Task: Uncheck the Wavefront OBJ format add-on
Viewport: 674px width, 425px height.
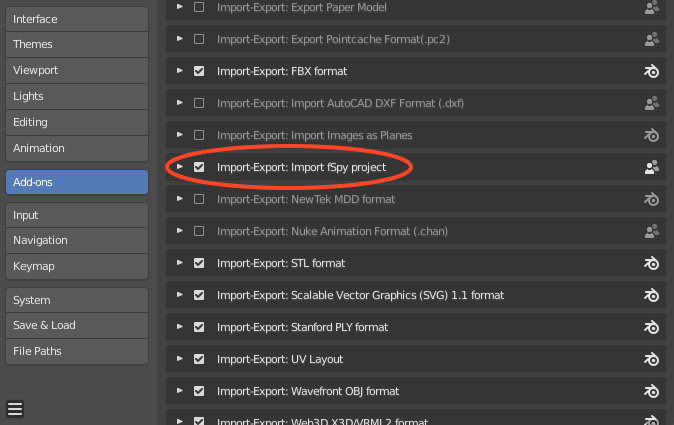Action: (199, 391)
